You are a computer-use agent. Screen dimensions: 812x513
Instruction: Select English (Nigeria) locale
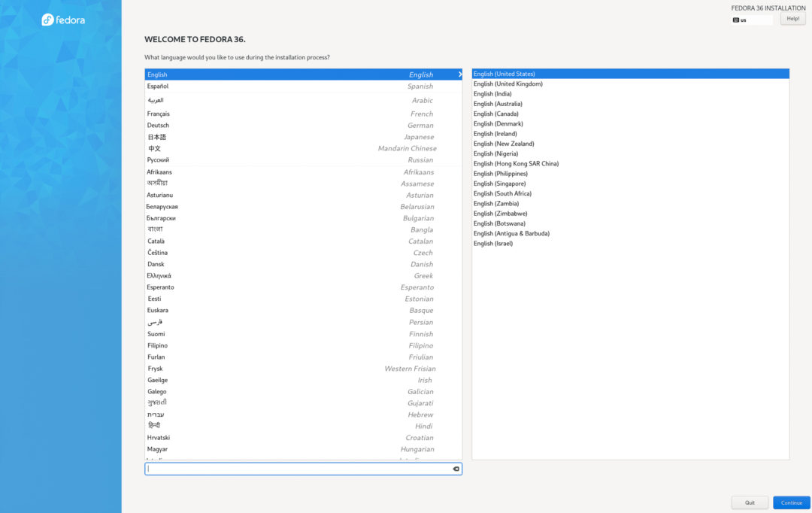point(630,154)
